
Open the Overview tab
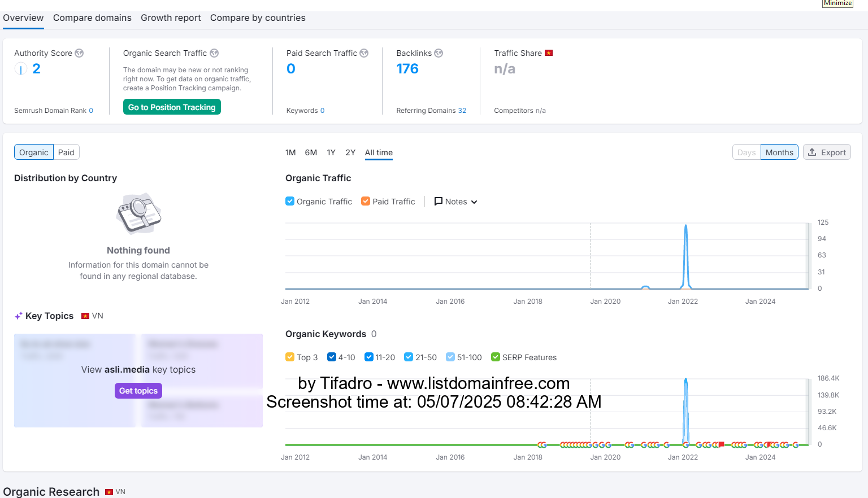pyautogui.click(x=23, y=18)
